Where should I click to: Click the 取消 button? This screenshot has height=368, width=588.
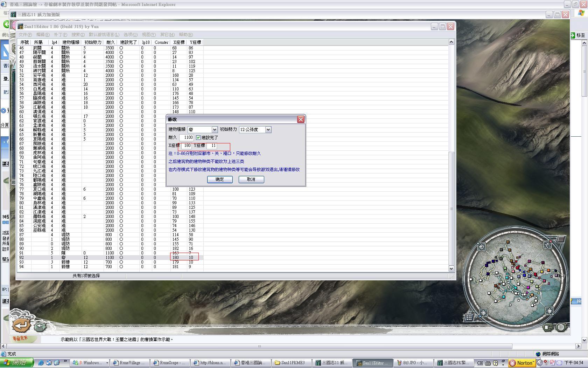pos(251,179)
